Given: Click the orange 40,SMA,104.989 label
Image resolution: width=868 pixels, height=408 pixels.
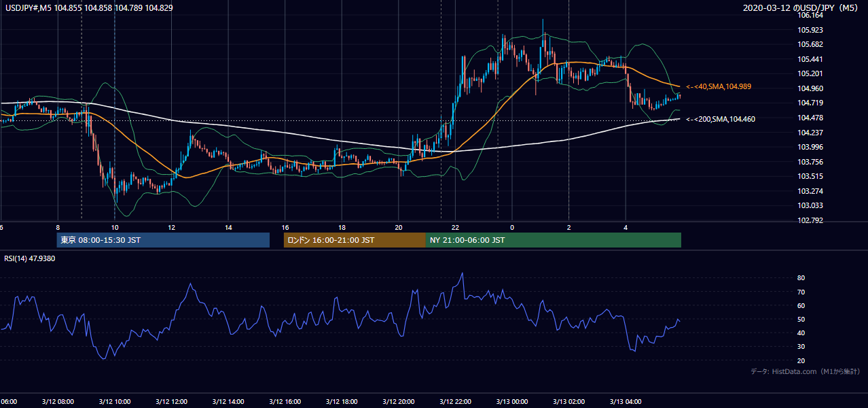Looking at the screenshot, I should [x=719, y=86].
